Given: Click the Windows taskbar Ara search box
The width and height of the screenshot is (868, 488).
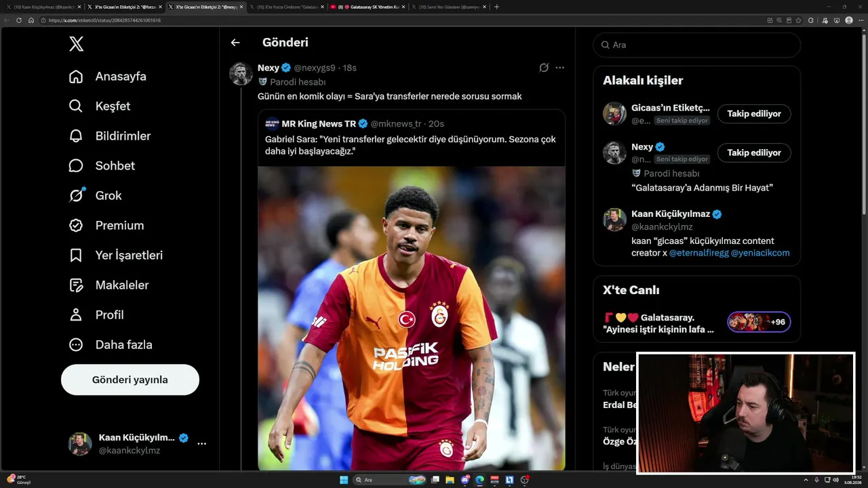Looking at the screenshot, I should (x=390, y=480).
